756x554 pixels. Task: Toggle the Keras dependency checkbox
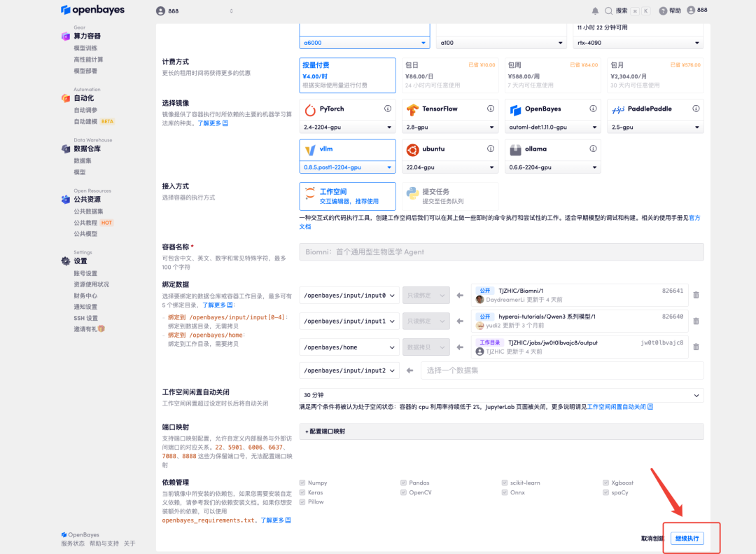[x=302, y=492]
